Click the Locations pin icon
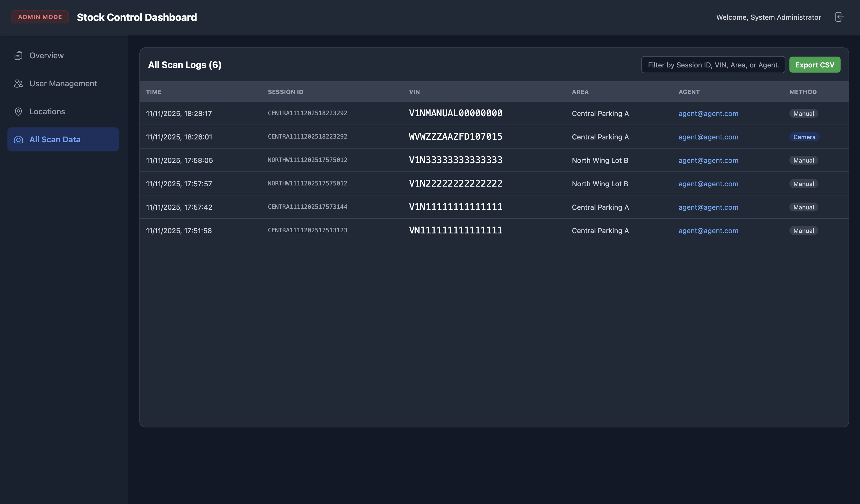The width and height of the screenshot is (860, 504). [18, 112]
